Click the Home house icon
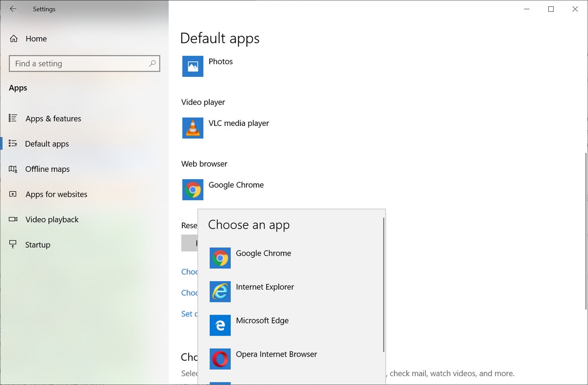The height and width of the screenshot is (385, 588). coord(14,39)
